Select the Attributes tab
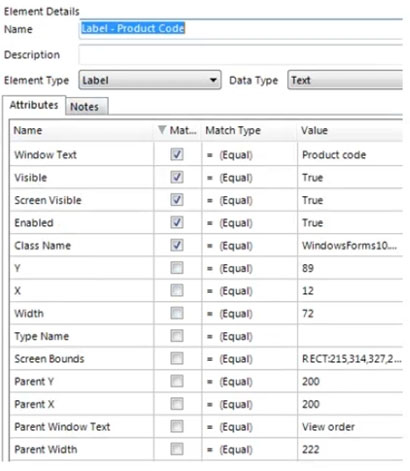The width and height of the screenshot is (410, 471). pyautogui.click(x=34, y=105)
